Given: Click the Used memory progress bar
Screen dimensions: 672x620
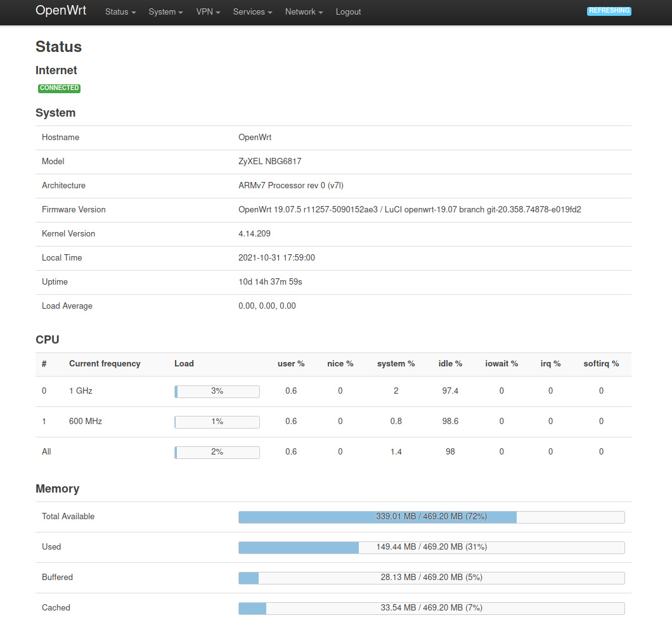Looking at the screenshot, I should pyautogui.click(x=431, y=547).
